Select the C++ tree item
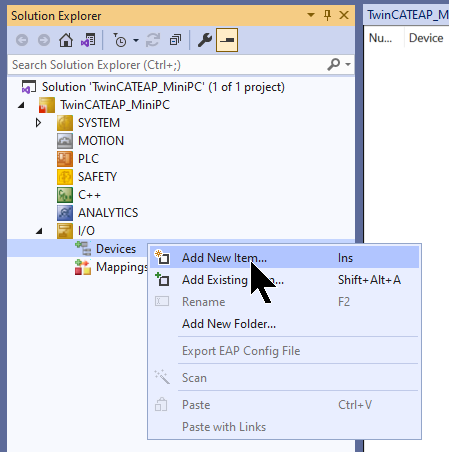Viewport: 449px width, 452px height. 89,195
